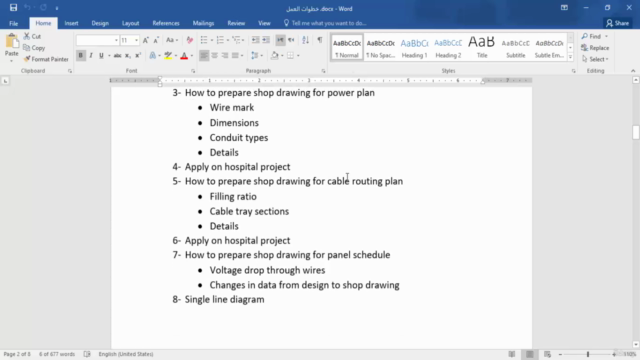Apply the Heading 1 style
Viewport: 640px width, 360px height.
click(414, 47)
